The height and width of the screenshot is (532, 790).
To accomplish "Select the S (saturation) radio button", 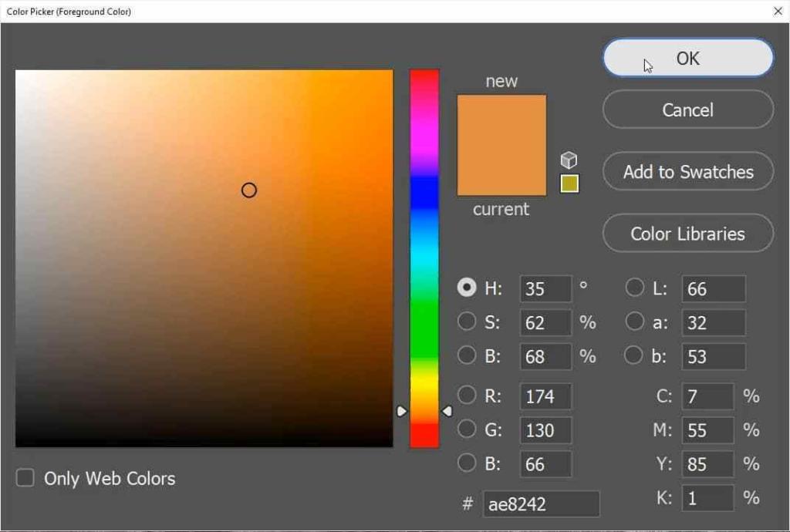I will pyautogui.click(x=467, y=322).
